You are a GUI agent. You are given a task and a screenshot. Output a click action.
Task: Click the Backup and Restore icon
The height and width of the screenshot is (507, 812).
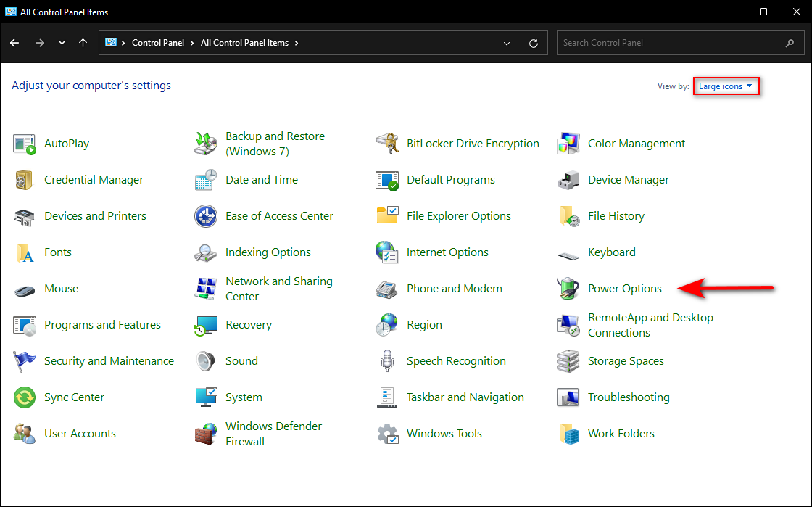pos(206,144)
